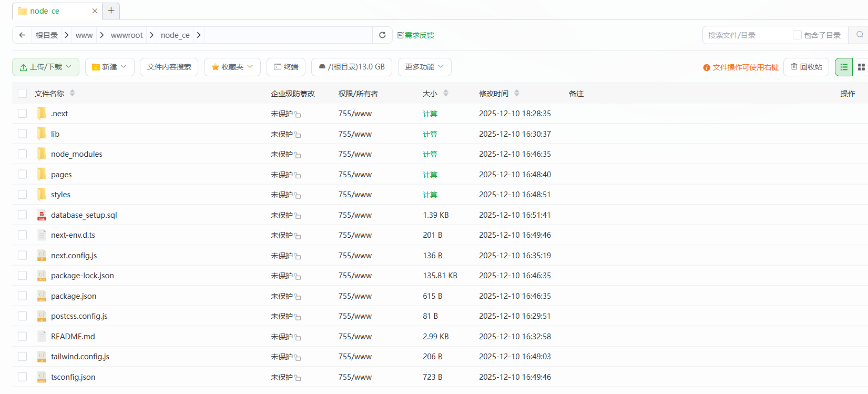This screenshot has width=868, height=394.
Task: Go back with the left arrow icon
Action: click(x=22, y=35)
